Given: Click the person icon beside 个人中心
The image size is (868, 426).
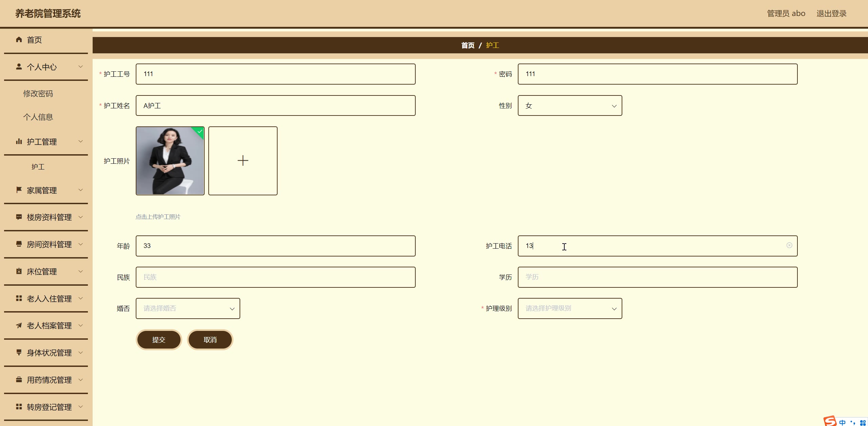Looking at the screenshot, I should pyautogui.click(x=19, y=67).
